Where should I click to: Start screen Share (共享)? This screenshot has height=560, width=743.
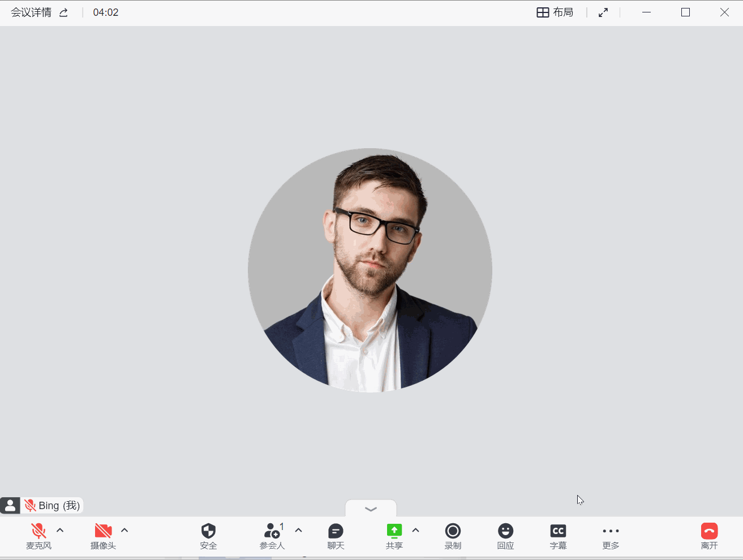coord(394,535)
